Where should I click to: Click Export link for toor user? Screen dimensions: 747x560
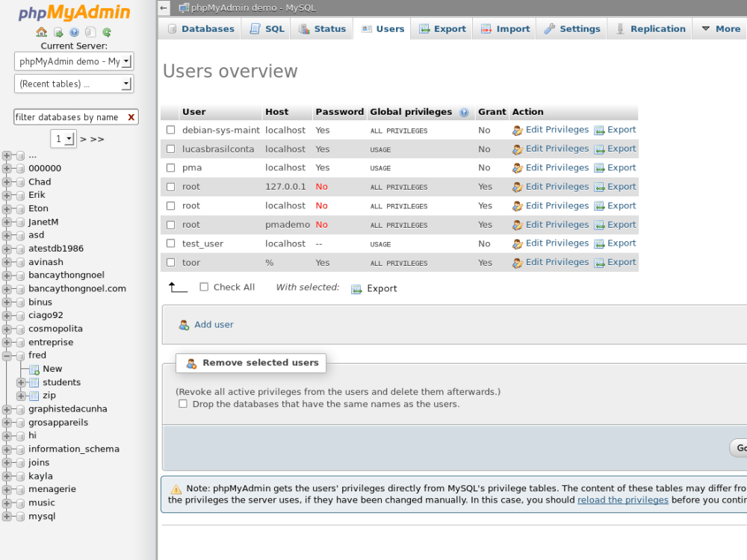622,262
